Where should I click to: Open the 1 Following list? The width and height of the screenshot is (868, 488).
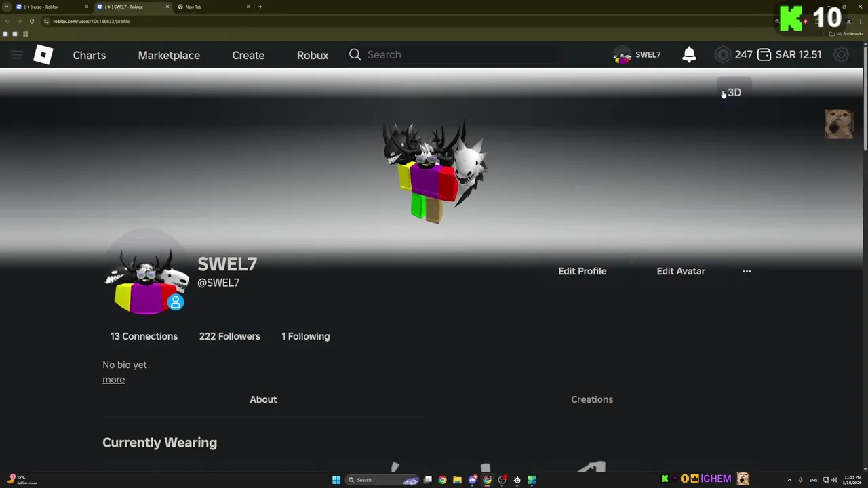(x=306, y=336)
